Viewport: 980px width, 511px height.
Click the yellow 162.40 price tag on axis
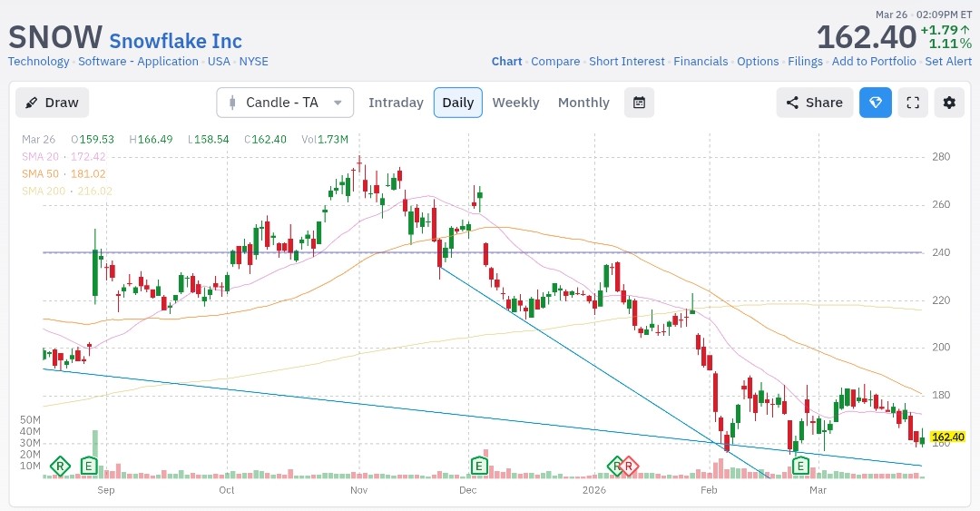click(x=947, y=437)
